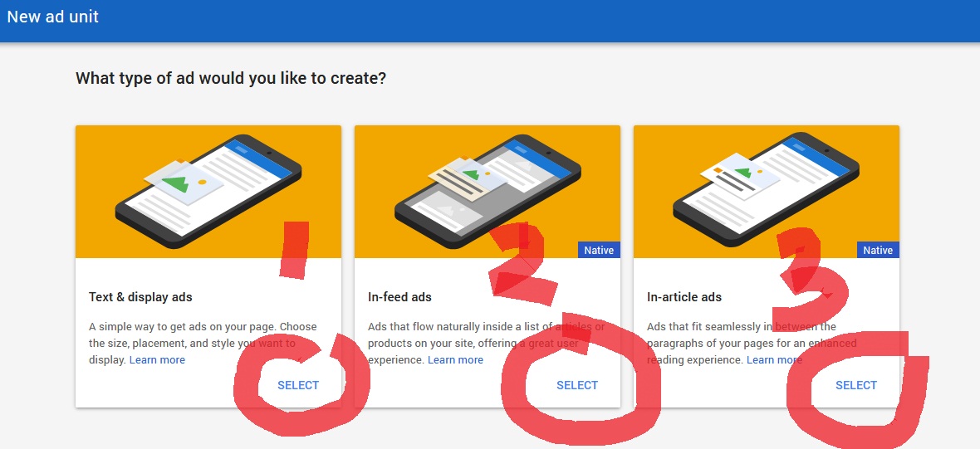Click the Text & display ads description text
Screen dimensions: 980x449
click(203, 344)
